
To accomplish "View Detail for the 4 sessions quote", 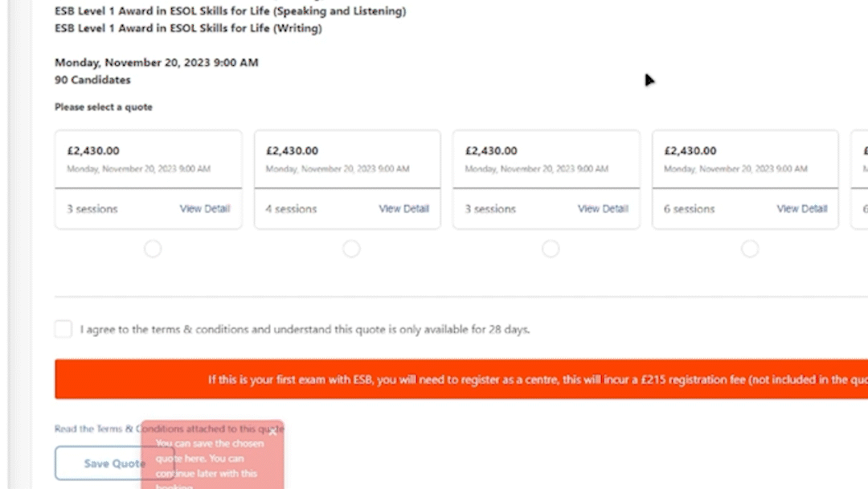I will [403, 209].
